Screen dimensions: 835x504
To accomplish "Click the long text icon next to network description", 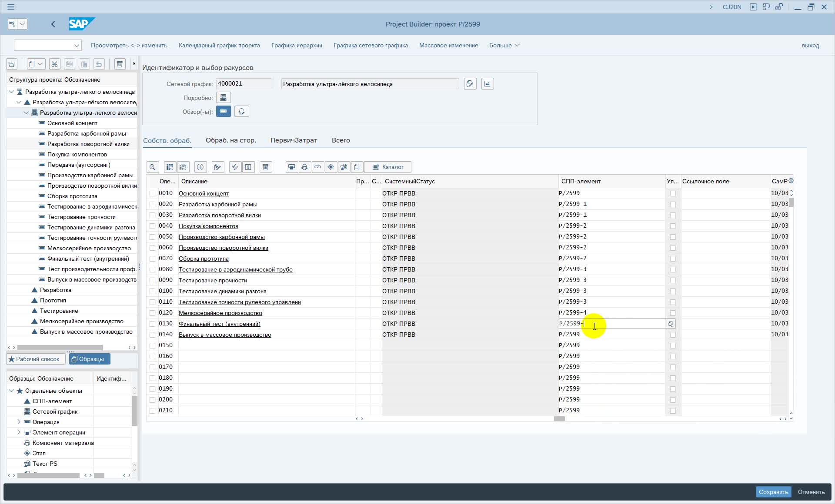I will (x=470, y=84).
